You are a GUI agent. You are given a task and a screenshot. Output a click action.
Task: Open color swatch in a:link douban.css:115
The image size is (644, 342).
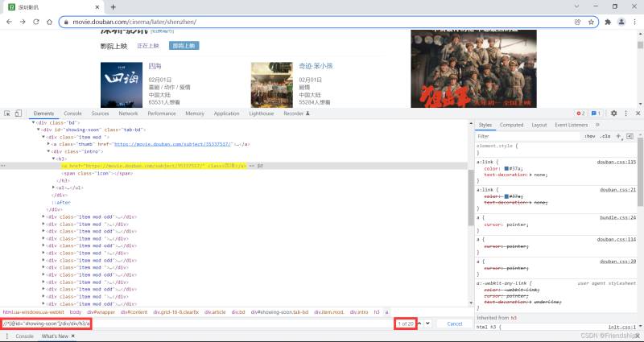click(506, 169)
